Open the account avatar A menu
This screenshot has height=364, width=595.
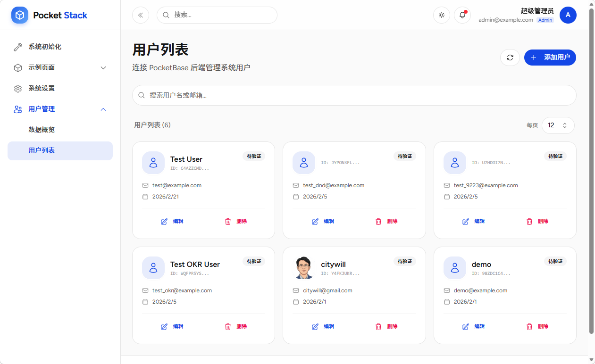(x=568, y=15)
